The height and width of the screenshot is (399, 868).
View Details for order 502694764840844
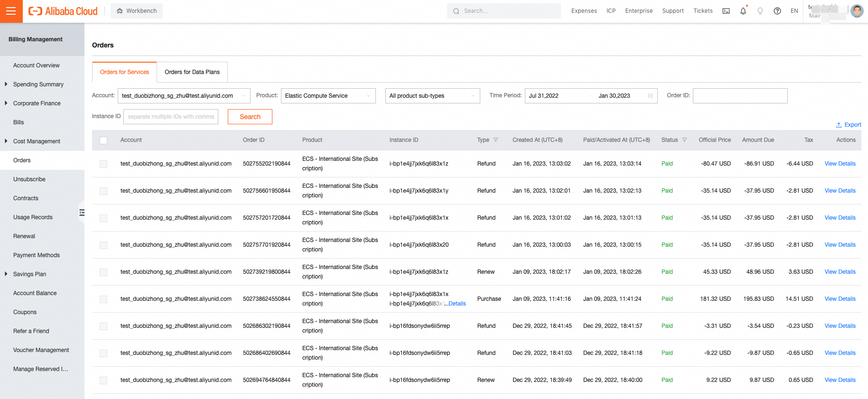coord(840,380)
